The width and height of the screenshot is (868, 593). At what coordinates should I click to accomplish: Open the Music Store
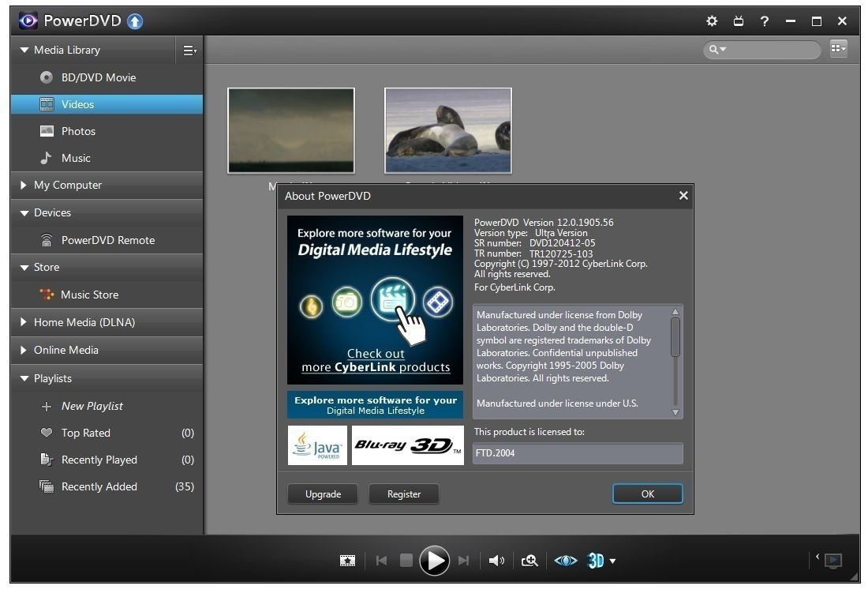tap(107, 295)
